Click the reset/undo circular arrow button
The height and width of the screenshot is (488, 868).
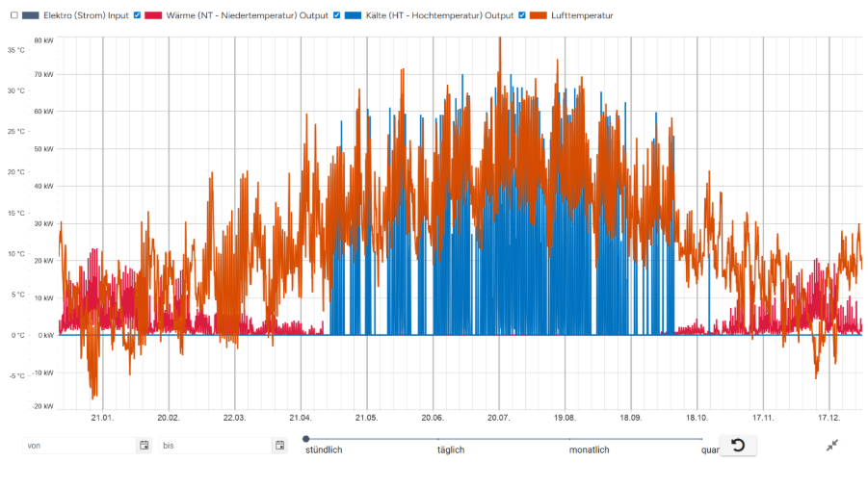pos(738,445)
